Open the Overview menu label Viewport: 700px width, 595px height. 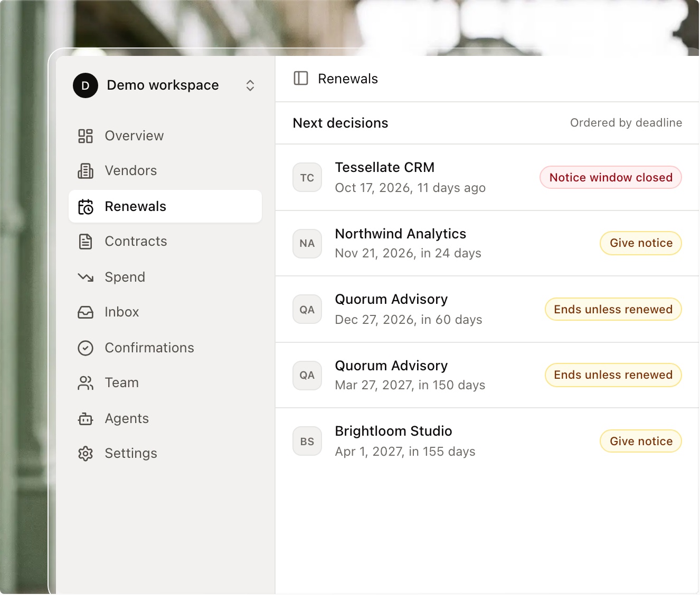click(x=134, y=136)
